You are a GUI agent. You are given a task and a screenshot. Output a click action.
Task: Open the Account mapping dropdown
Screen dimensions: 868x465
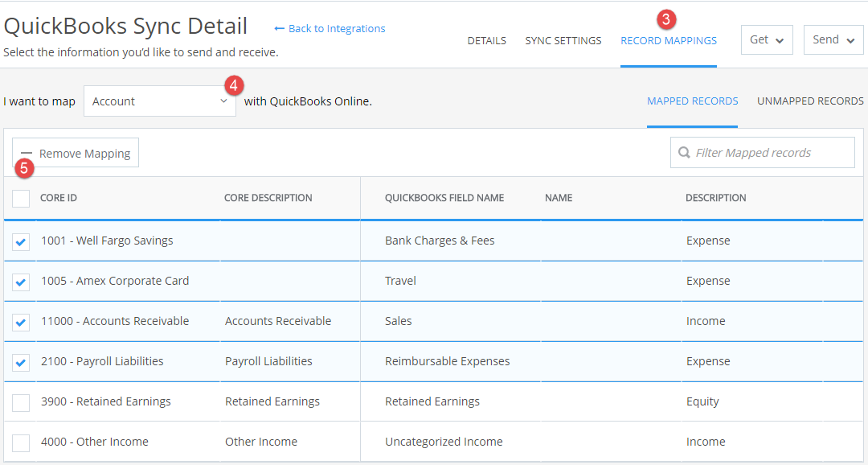pyautogui.click(x=159, y=101)
